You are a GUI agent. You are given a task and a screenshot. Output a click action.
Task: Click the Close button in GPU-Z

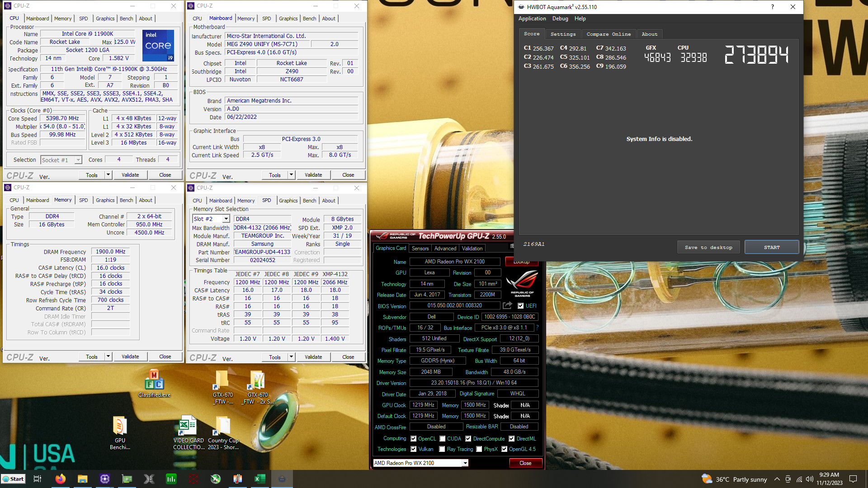525,463
